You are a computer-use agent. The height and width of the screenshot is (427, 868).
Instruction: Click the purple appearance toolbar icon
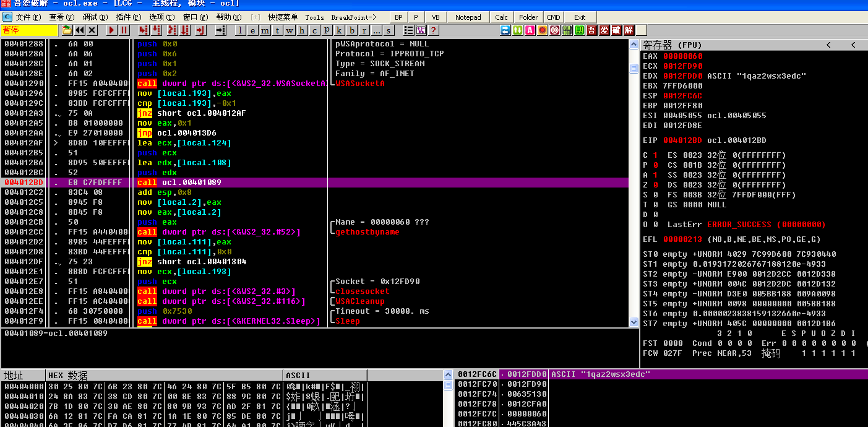click(x=421, y=30)
